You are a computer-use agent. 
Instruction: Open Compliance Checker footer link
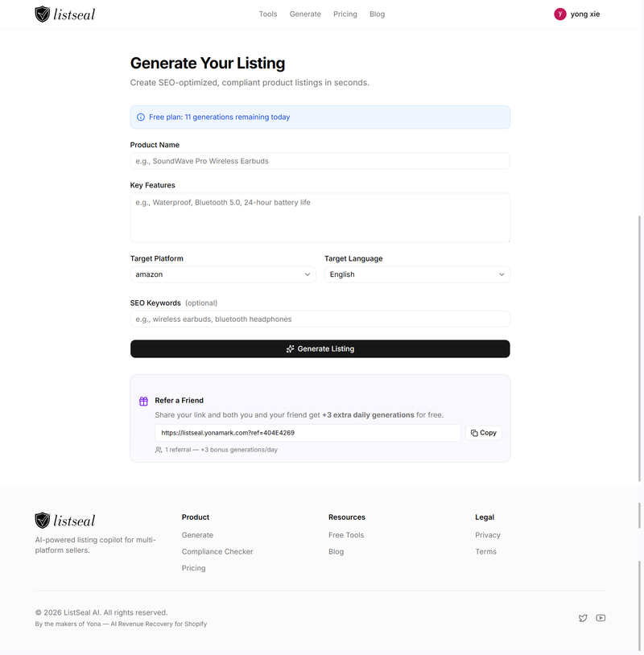pyautogui.click(x=217, y=551)
